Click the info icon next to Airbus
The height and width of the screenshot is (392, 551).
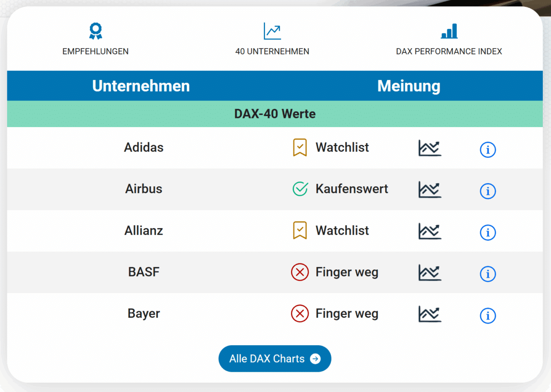488,191
